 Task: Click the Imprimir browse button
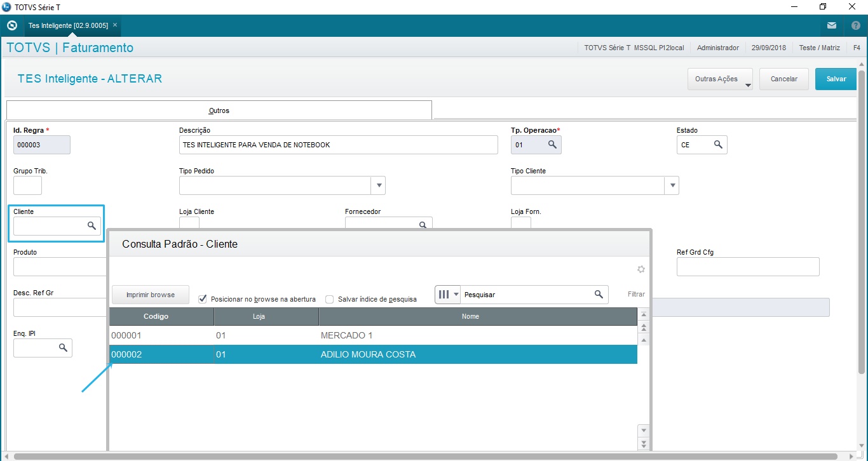tap(151, 295)
